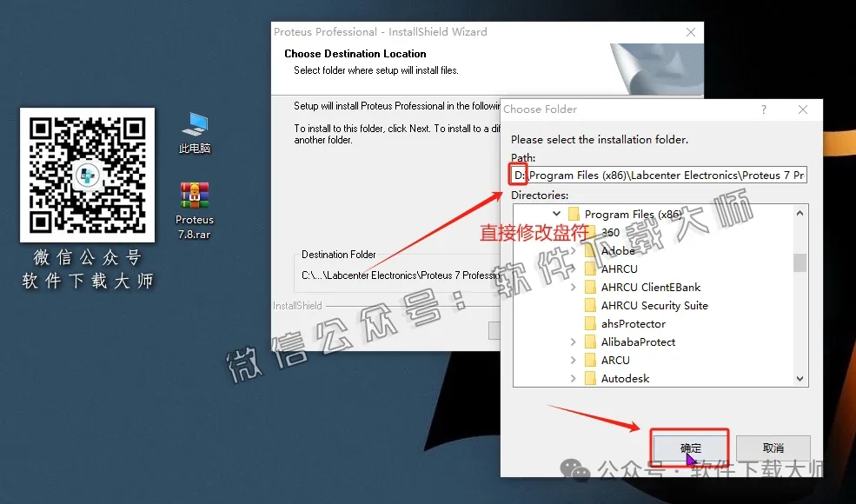Click the AlibabaProtect folder icon
This screenshot has height=504, width=856.
pos(590,342)
